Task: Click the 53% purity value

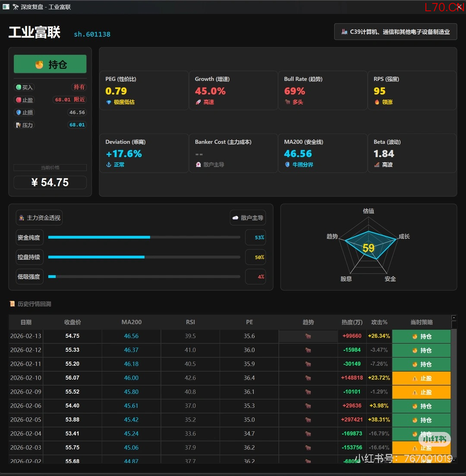Action: 255,238
